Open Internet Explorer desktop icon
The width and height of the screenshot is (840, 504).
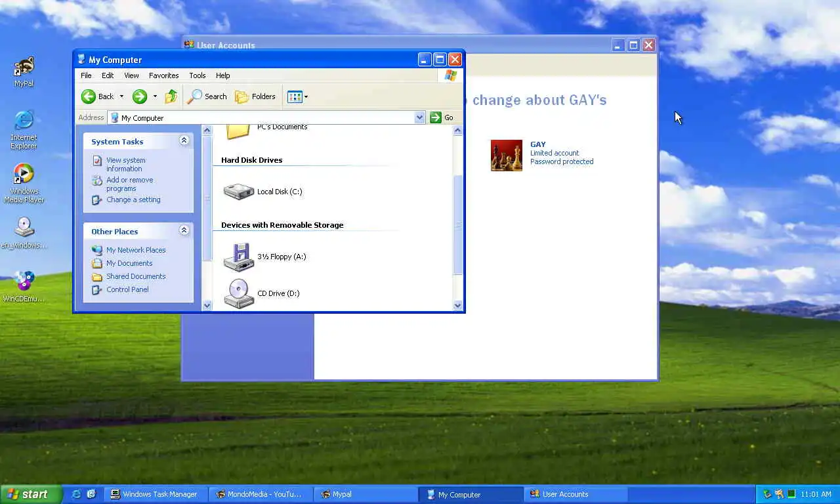24,129
